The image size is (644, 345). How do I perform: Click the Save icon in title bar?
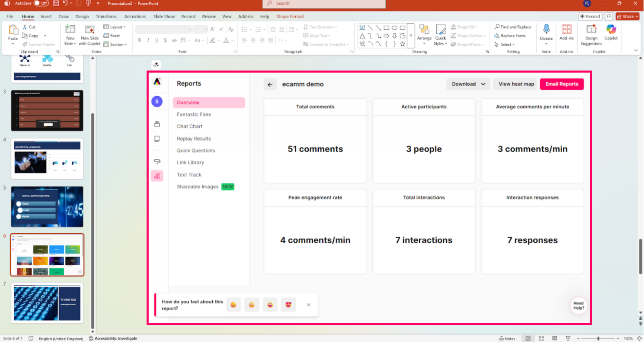[56, 3]
